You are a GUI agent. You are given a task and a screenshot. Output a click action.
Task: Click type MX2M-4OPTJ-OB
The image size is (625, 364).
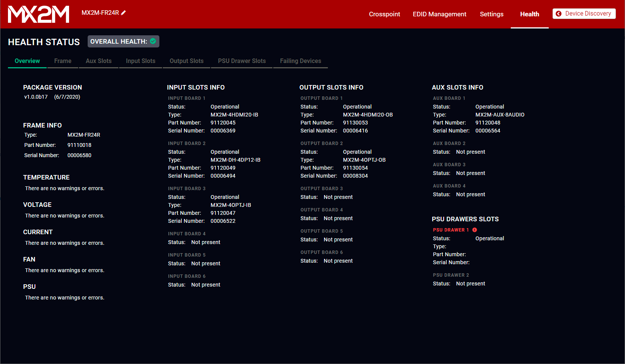pos(364,160)
